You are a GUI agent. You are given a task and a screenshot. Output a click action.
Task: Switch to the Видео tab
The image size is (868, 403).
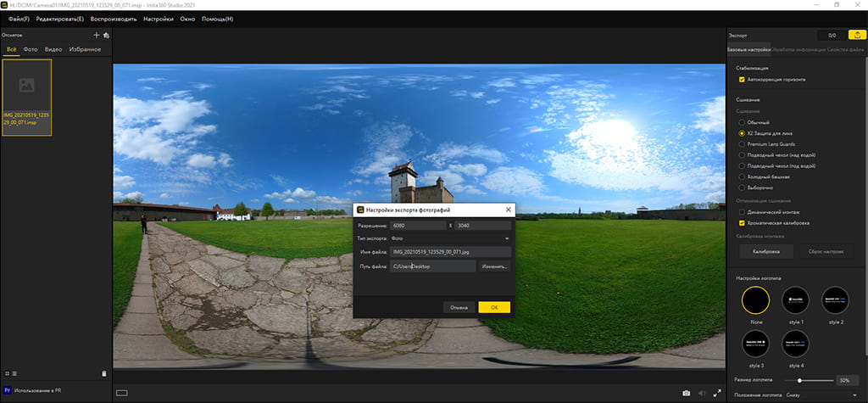[53, 50]
